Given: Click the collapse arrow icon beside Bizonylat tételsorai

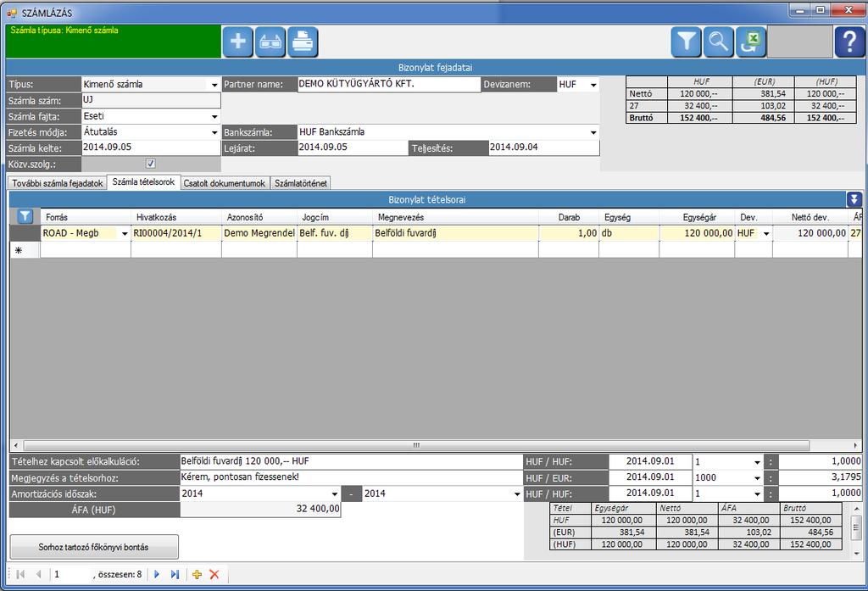Looking at the screenshot, I should tap(854, 199).
